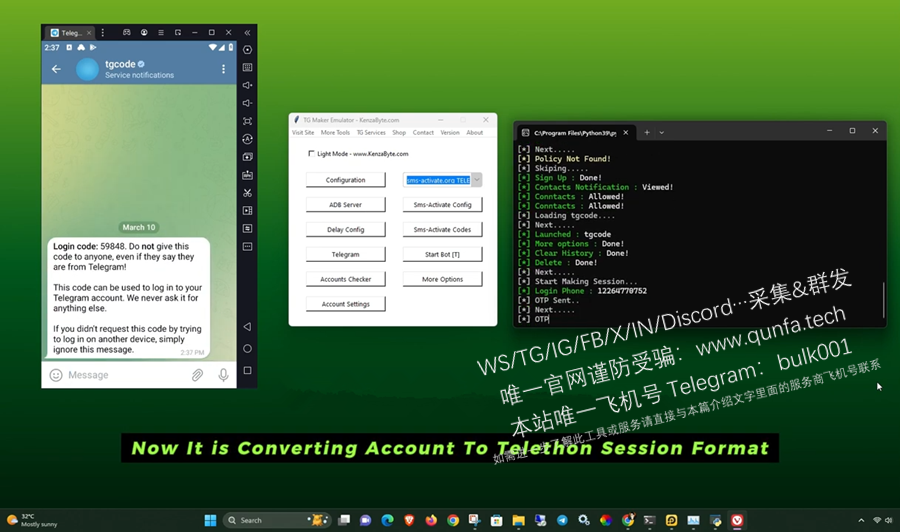Open emulator keyboard mapping icon
The image size is (900, 532).
point(247,67)
